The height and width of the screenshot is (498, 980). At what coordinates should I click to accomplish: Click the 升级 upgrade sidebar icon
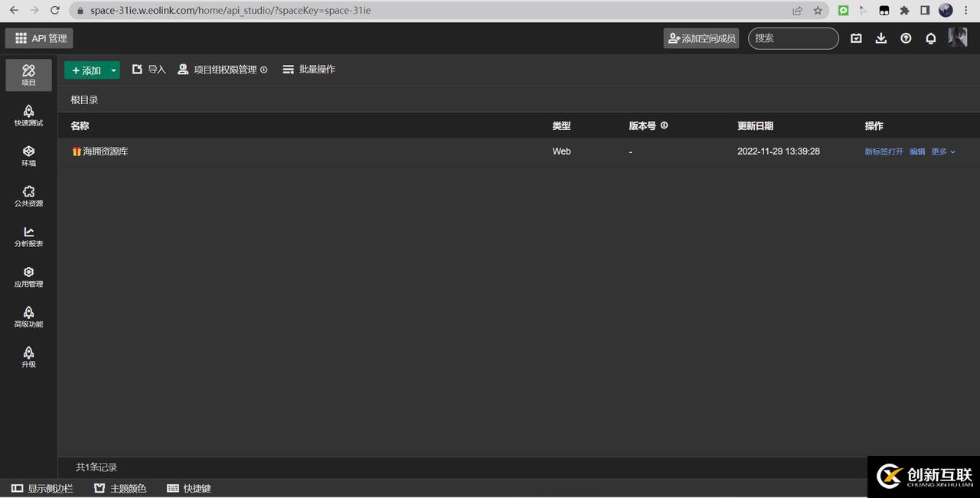(28, 357)
